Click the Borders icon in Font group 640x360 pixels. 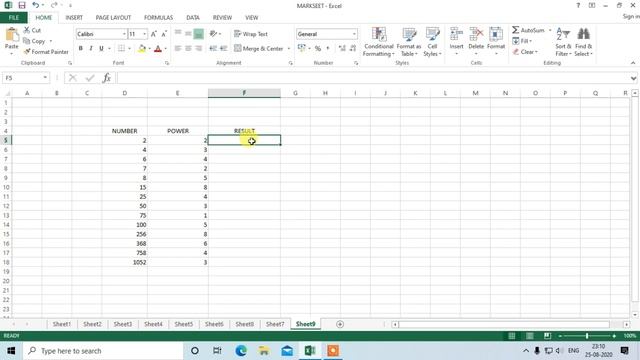pos(121,49)
